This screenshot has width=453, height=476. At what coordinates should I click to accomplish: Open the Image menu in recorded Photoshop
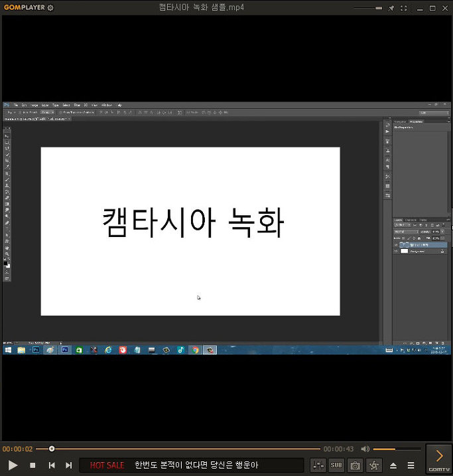click(34, 105)
